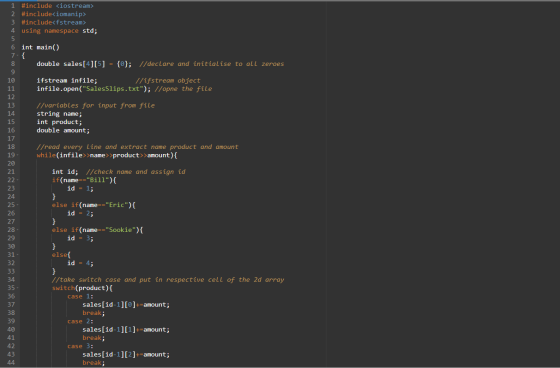Viewport: 560px width, 368px height.
Task: Click "using namespace std;" statement
Action: pyautogui.click(x=59, y=31)
